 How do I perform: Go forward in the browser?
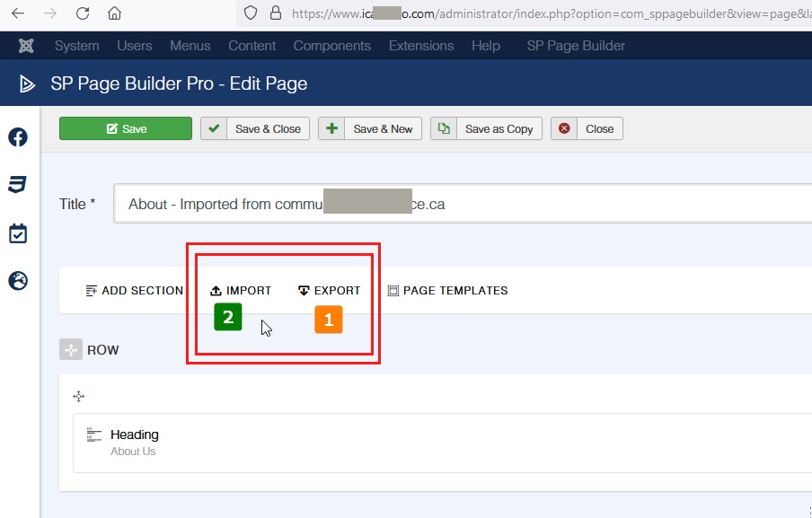coord(50,13)
